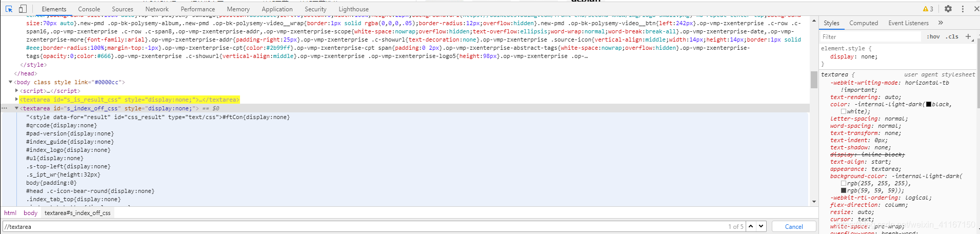Collapse the body element node
Viewport: 980px width, 234px height.
[11, 82]
